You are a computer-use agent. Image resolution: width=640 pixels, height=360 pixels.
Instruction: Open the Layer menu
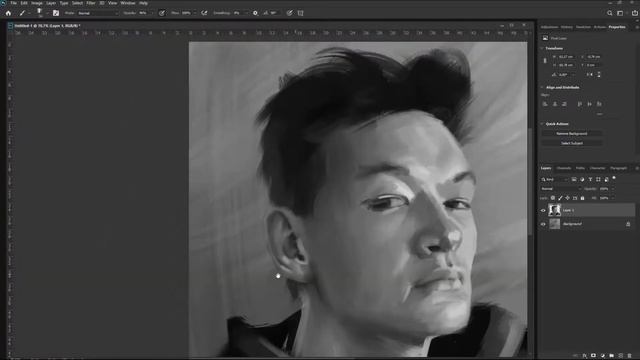(51, 3)
